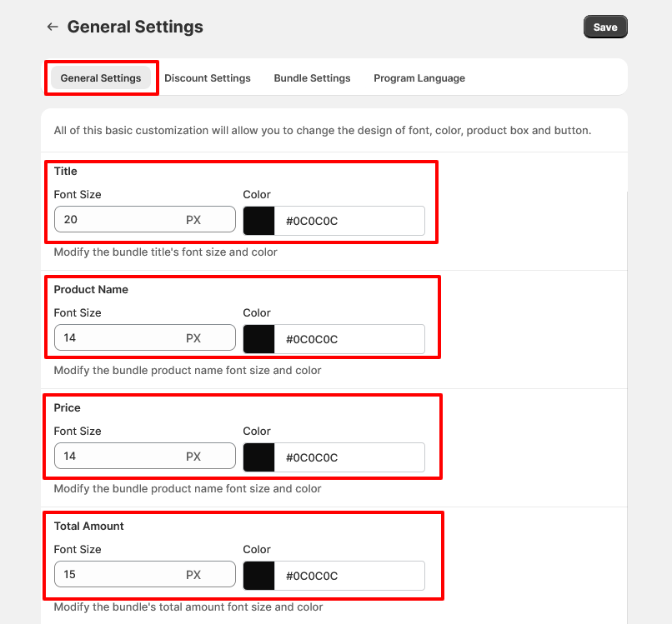Save the current settings
This screenshot has height=624, width=672.
[605, 26]
